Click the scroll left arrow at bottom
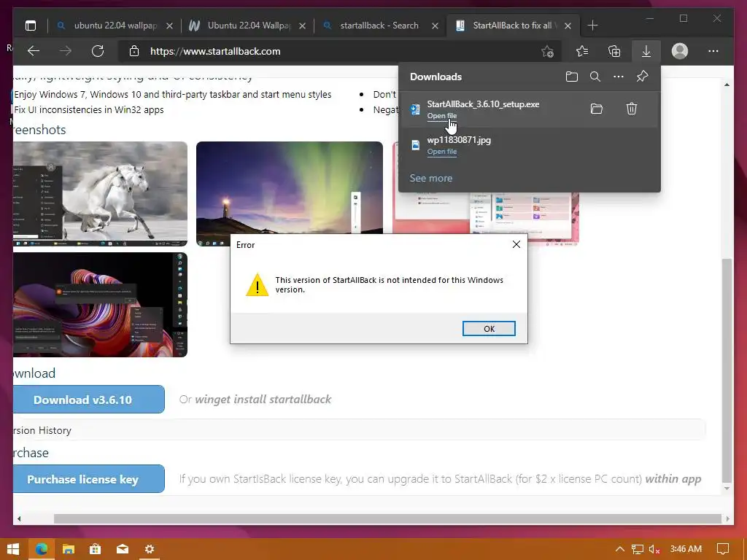This screenshot has width=747, height=560. (x=19, y=518)
